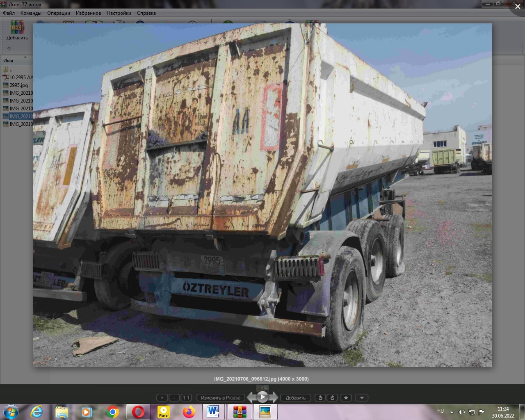The height and width of the screenshot is (420, 525).
Task: Open the Избранное menu in WinRAR
Action: tap(88, 13)
